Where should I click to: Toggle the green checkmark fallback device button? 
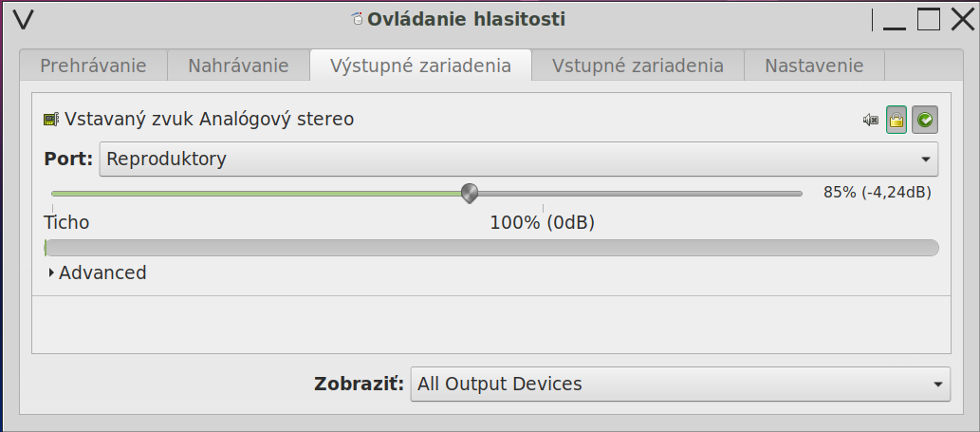point(924,120)
